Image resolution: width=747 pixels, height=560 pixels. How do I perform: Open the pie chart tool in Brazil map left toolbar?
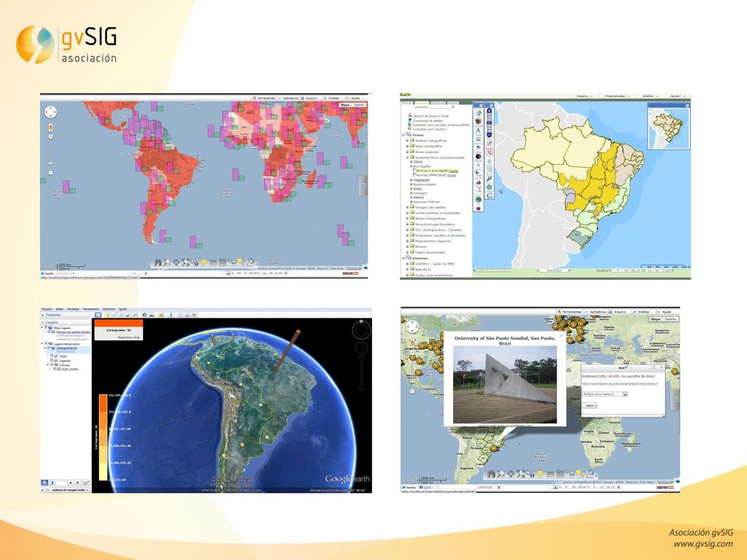click(479, 157)
